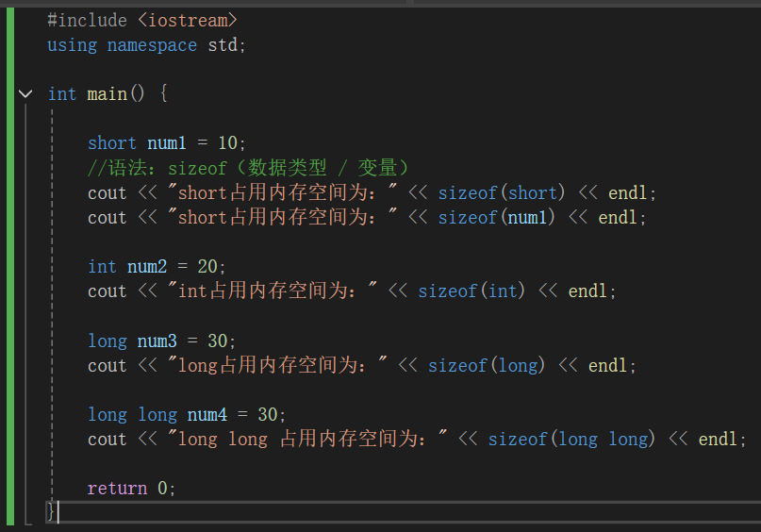Click the '#include <iostream>' line
Screen dimensions: 761x532
(x=142, y=21)
